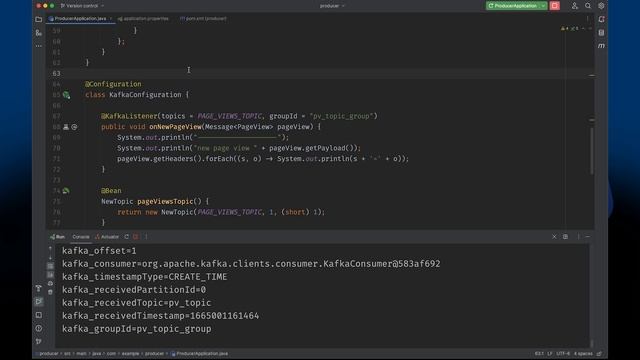This screenshot has width=640, height=360.
Task: Click kafka_timestampType=CREATE_TIME console line
Action: click(x=144, y=277)
